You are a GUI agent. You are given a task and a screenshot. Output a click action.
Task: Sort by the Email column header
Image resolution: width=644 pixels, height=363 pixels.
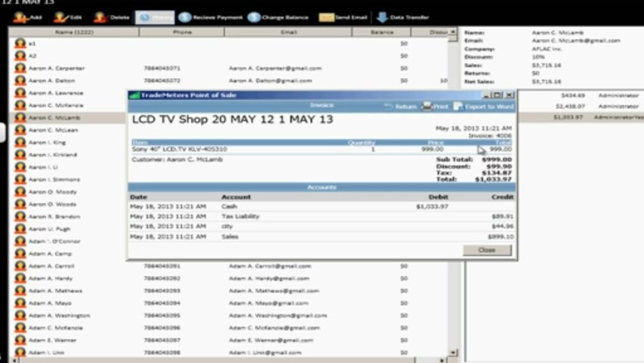pyautogui.click(x=288, y=32)
